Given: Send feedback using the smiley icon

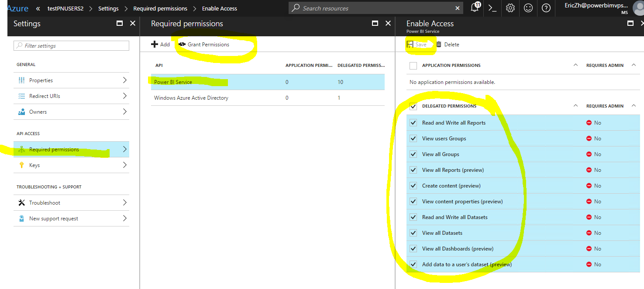Looking at the screenshot, I should click(528, 8).
